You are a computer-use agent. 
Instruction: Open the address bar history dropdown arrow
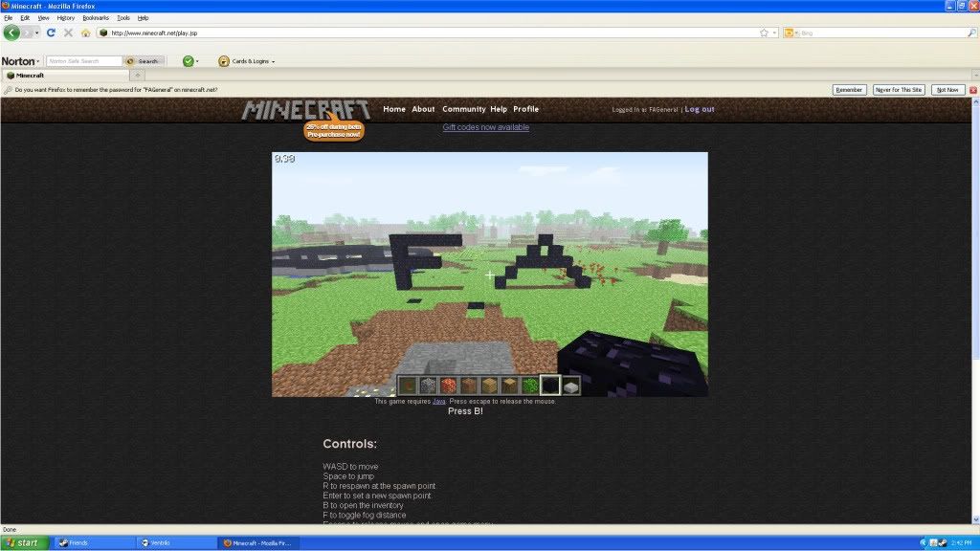tap(774, 33)
